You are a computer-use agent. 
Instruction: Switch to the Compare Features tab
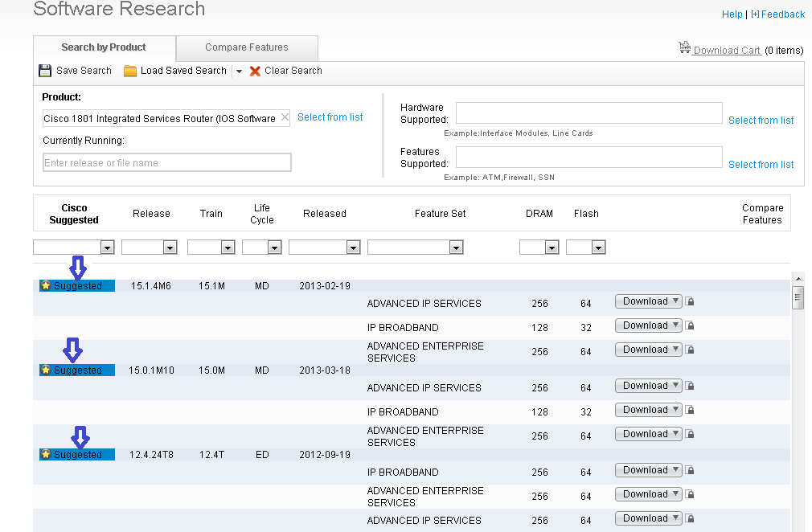247,47
